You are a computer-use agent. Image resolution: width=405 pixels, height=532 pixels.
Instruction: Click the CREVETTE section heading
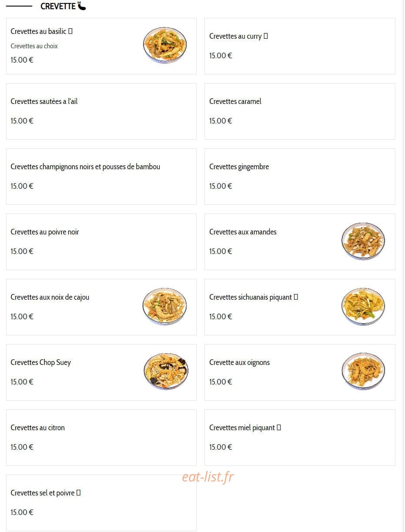[x=58, y=7]
